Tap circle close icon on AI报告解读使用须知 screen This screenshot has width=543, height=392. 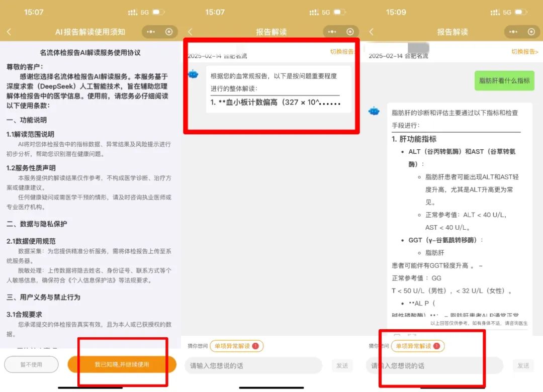pyautogui.click(x=169, y=32)
